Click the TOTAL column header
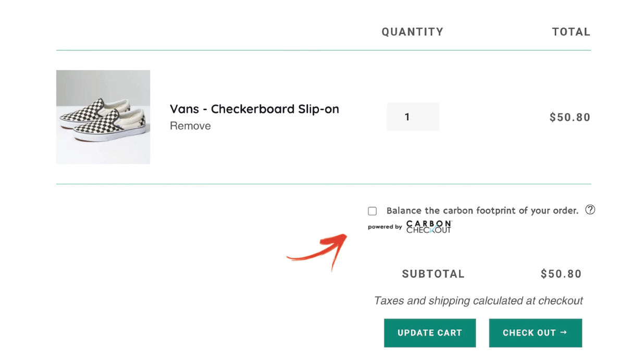This screenshot has height=360, width=644. coord(571,32)
